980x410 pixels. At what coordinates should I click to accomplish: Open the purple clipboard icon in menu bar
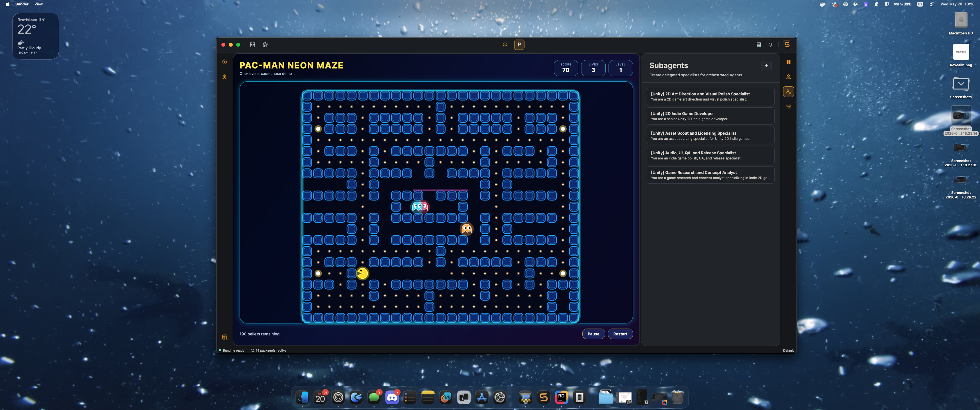click(865, 4)
